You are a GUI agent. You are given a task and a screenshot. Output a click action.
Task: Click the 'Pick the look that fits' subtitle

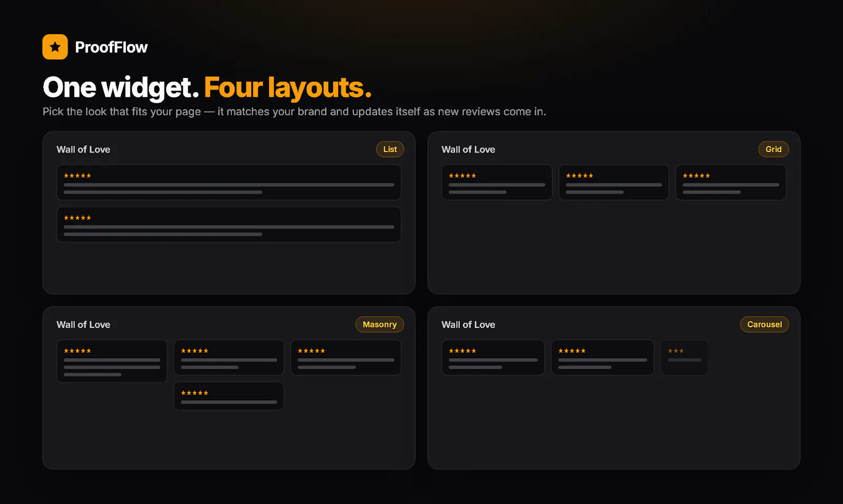(294, 112)
